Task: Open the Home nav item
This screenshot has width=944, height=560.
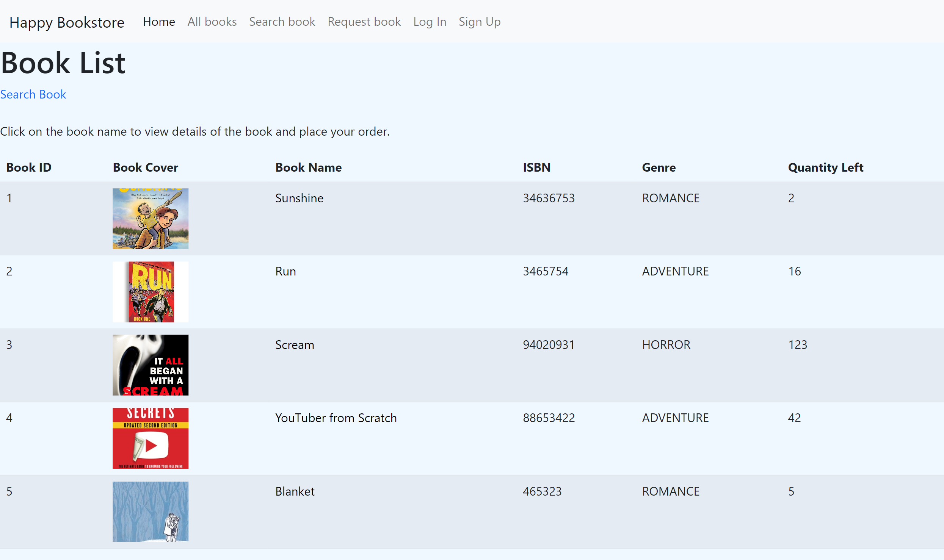Action: tap(159, 22)
